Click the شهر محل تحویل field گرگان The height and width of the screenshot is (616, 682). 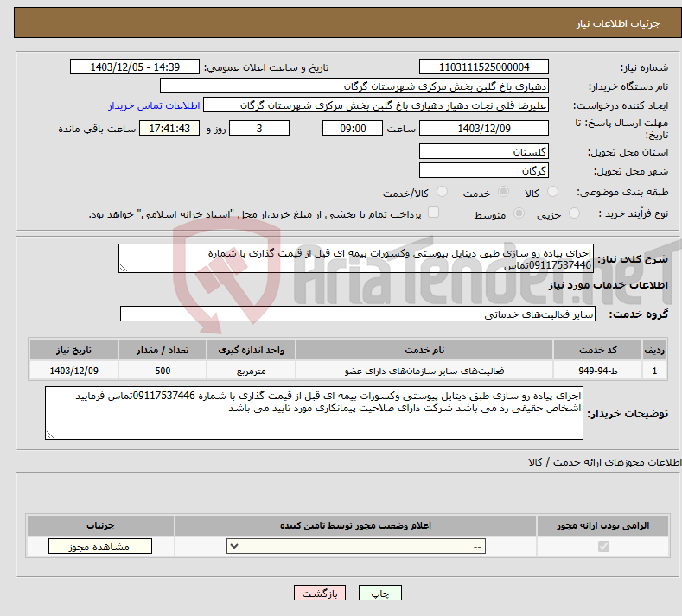(x=484, y=170)
